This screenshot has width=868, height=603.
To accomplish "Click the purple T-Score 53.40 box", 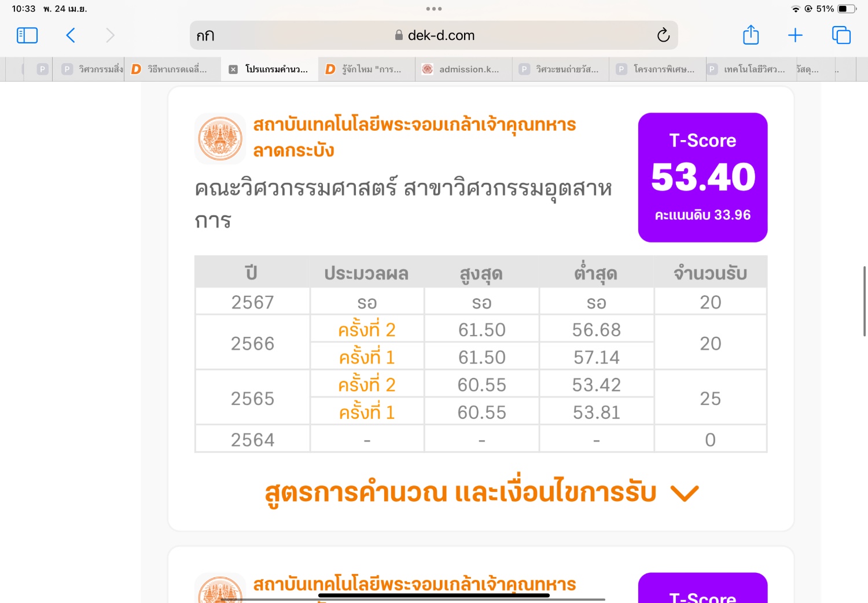I will [x=703, y=177].
